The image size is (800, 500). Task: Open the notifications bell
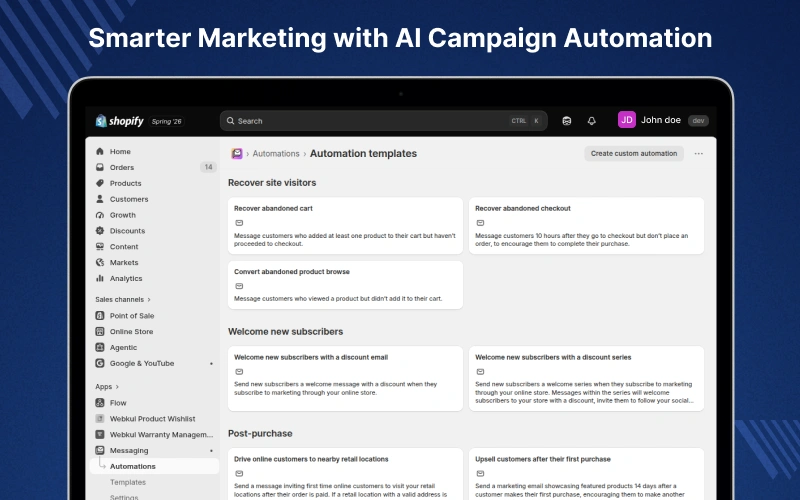[591, 121]
